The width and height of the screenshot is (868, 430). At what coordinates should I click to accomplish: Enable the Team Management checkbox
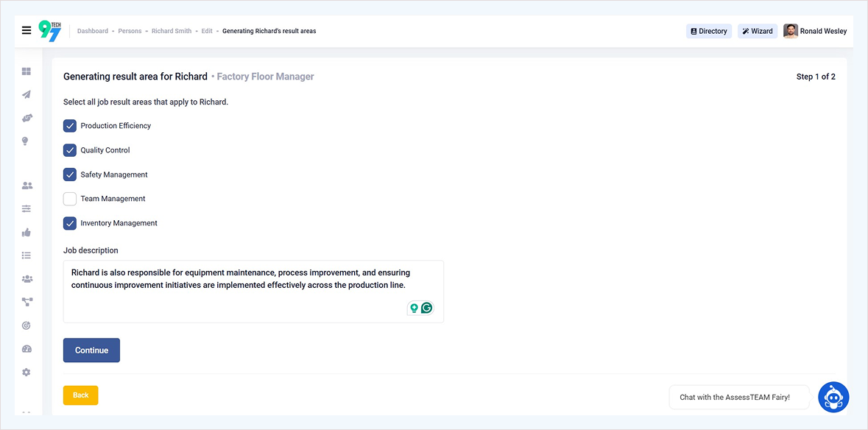pyautogui.click(x=70, y=199)
